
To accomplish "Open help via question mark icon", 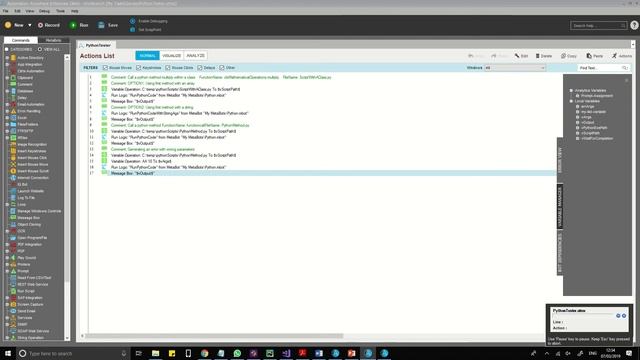I will [634, 25].
